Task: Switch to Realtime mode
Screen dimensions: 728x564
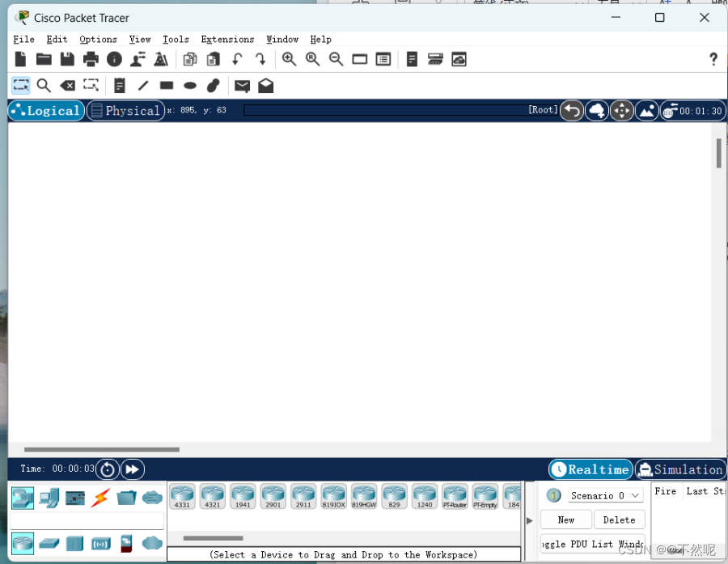Action: tap(590, 469)
